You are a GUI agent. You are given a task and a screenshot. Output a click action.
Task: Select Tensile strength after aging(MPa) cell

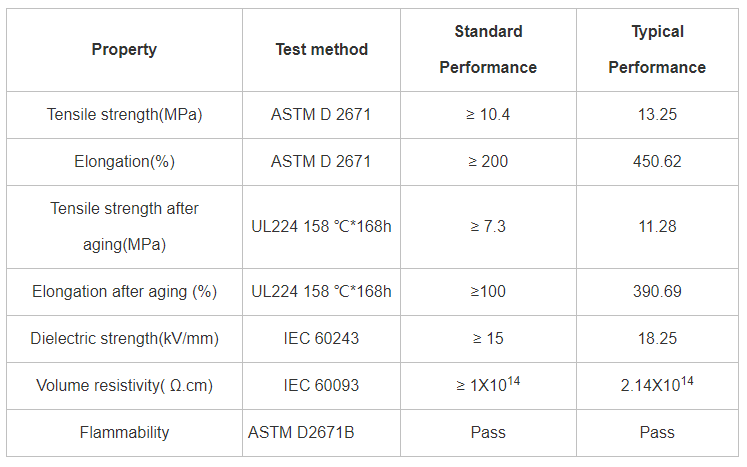point(124,227)
